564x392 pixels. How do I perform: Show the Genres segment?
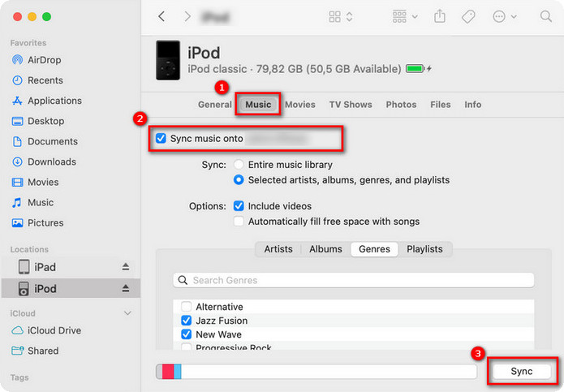pos(374,249)
